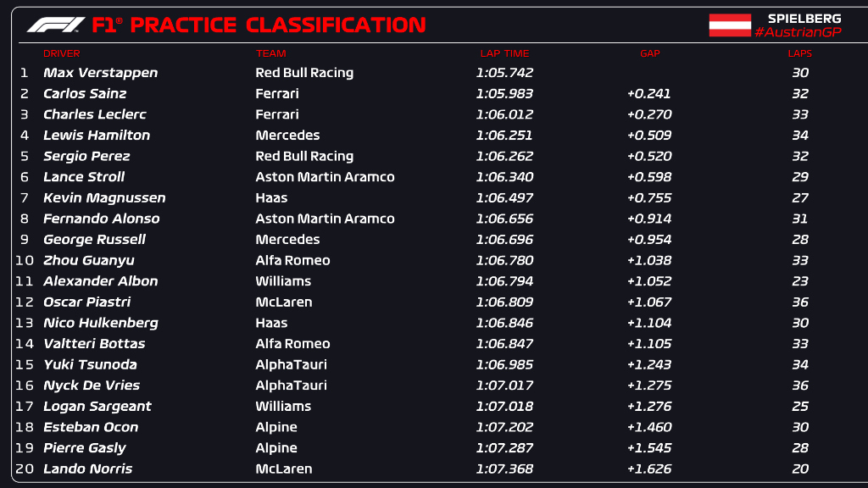The height and width of the screenshot is (488, 868).
Task: Select the TEAM column header
Action: 270,53
